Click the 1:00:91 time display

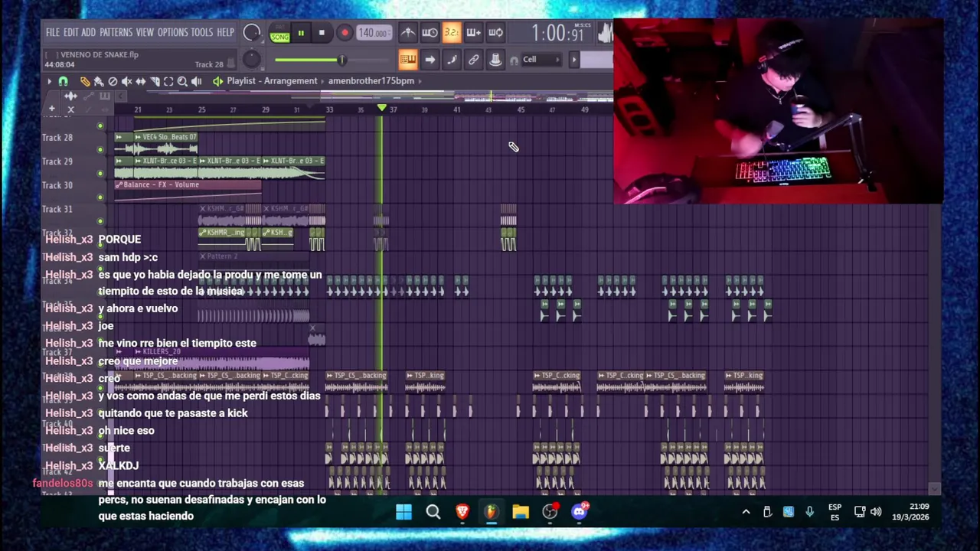pyautogui.click(x=558, y=34)
